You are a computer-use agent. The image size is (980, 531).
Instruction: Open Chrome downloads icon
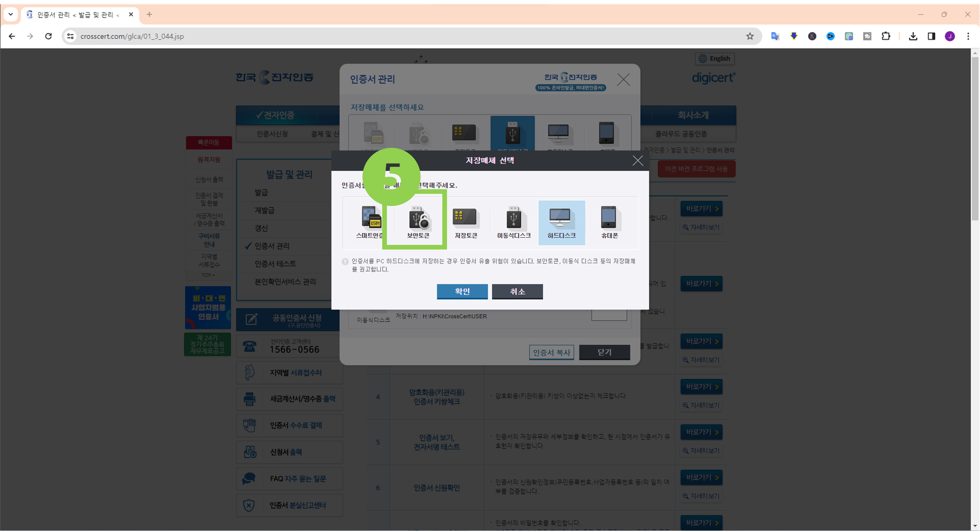913,36
